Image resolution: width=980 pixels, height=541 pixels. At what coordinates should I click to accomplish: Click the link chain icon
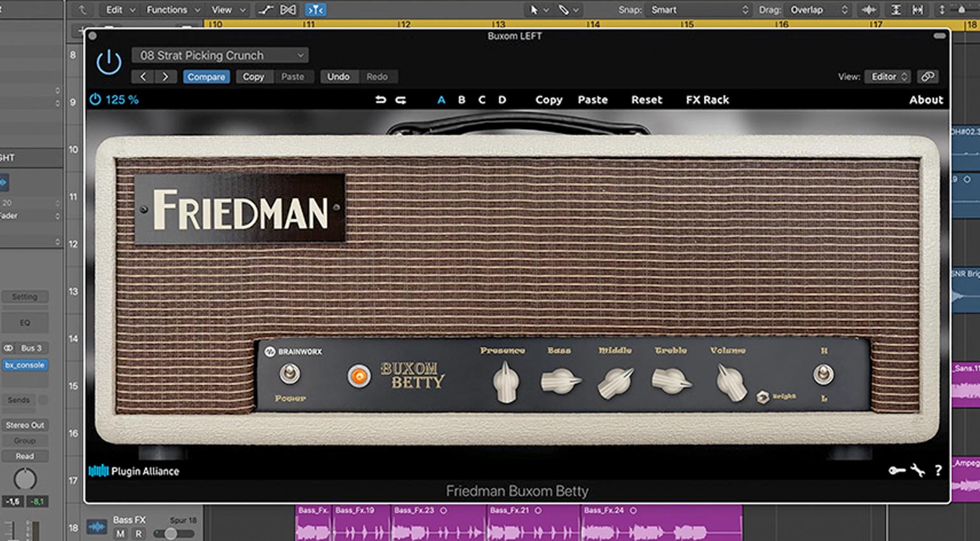(928, 76)
